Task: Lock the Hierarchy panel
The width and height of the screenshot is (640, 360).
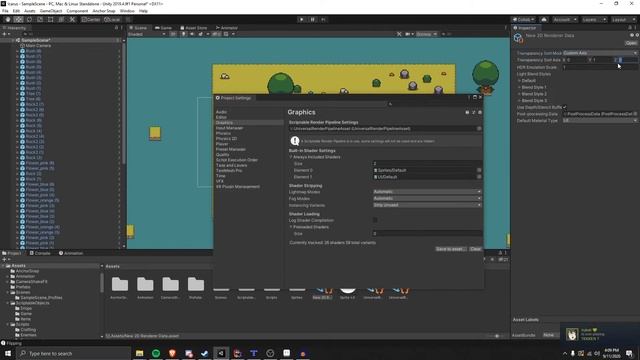Action: click(116, 28)
